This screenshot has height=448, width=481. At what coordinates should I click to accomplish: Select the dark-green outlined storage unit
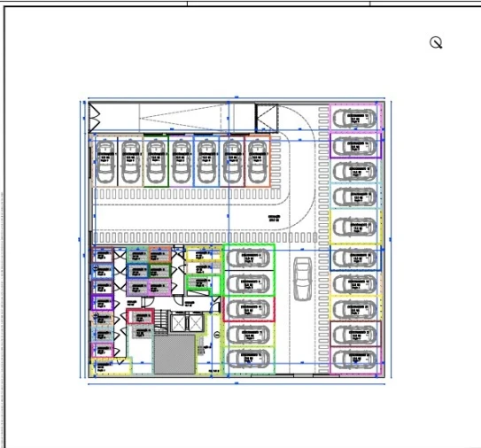pyautogui.click(x=159, y=271)
